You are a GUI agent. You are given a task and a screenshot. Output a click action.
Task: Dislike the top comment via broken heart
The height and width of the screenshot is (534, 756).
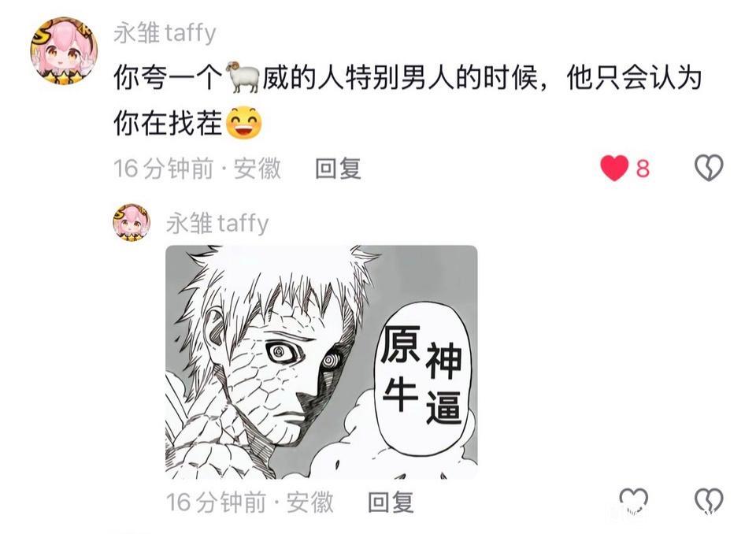coord(708,168)
